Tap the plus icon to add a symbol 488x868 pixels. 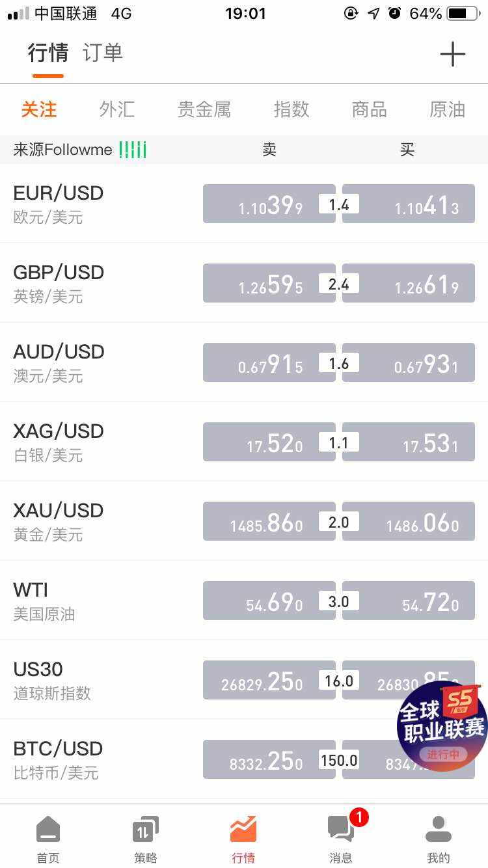452,54
